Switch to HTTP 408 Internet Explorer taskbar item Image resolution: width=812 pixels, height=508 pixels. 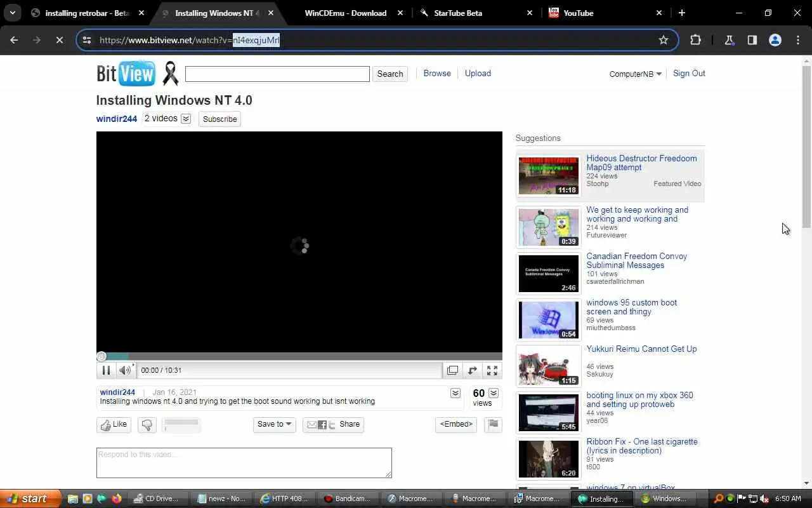(x=285, y=498)
